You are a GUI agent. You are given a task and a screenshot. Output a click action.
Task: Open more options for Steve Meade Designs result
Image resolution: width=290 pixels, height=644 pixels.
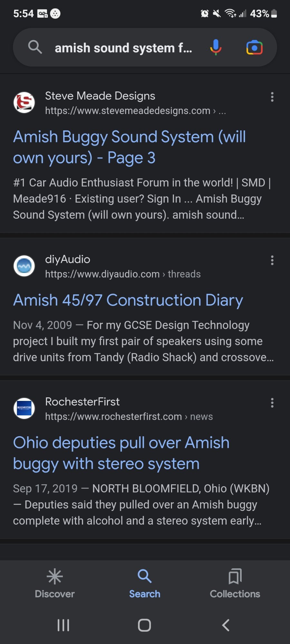point(272,97)
